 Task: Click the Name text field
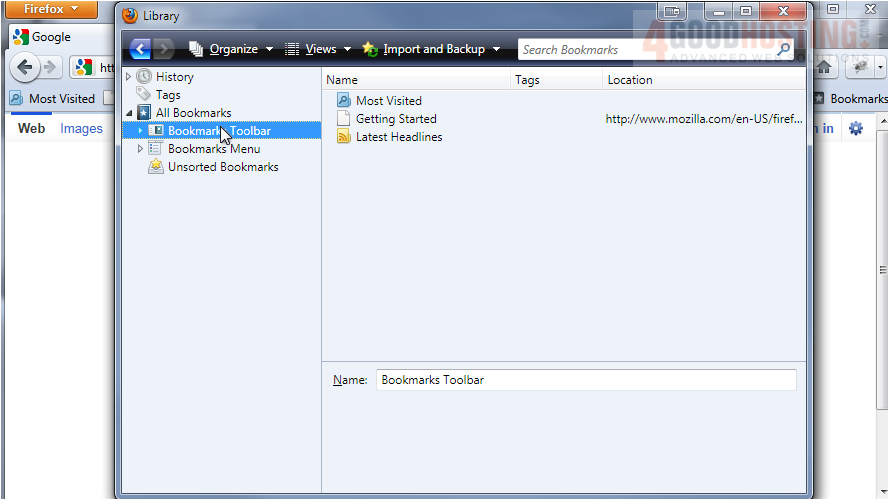pos(586,380)
